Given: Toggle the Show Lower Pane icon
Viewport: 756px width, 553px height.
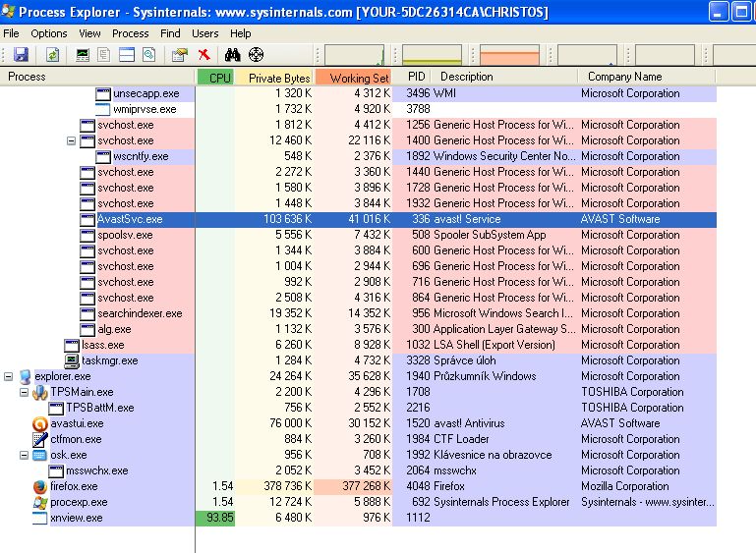Looking at the screenshot, I should (127, 54).
